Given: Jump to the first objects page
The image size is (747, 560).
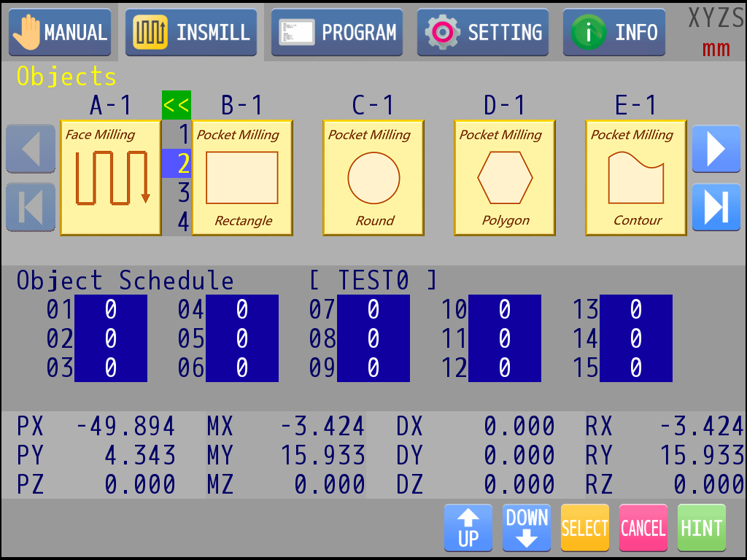Looking at the screenshot, I should click(31, 207).
